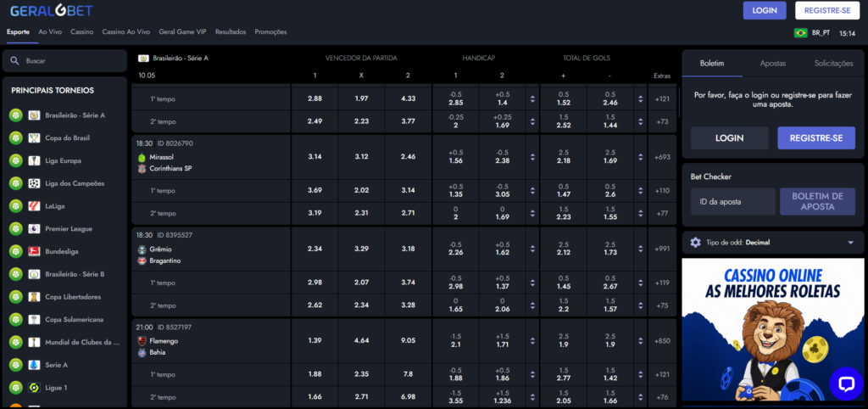Click the Bragantino team crest
Screen dimensions: 868x409
[x=142, y=261]
